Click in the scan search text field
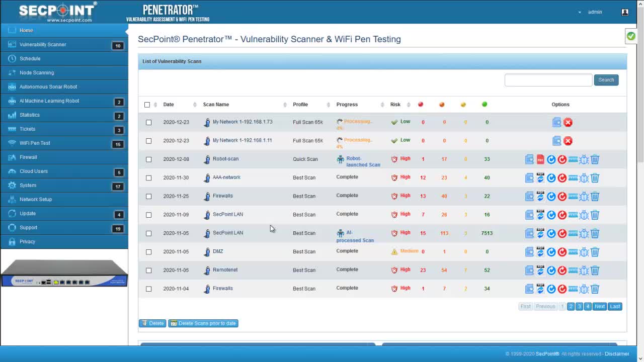The height and width of the screenshot is (362, 644). (x=548, y=80)
